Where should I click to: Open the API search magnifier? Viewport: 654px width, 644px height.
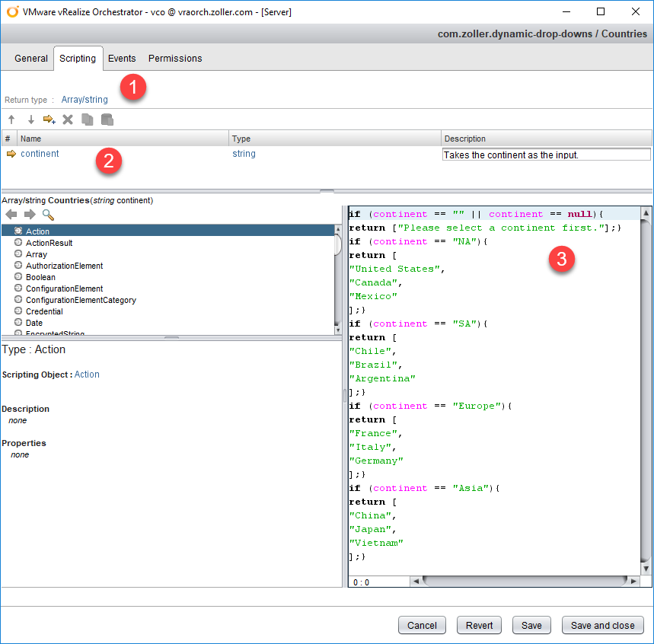[x=48, y=215]
